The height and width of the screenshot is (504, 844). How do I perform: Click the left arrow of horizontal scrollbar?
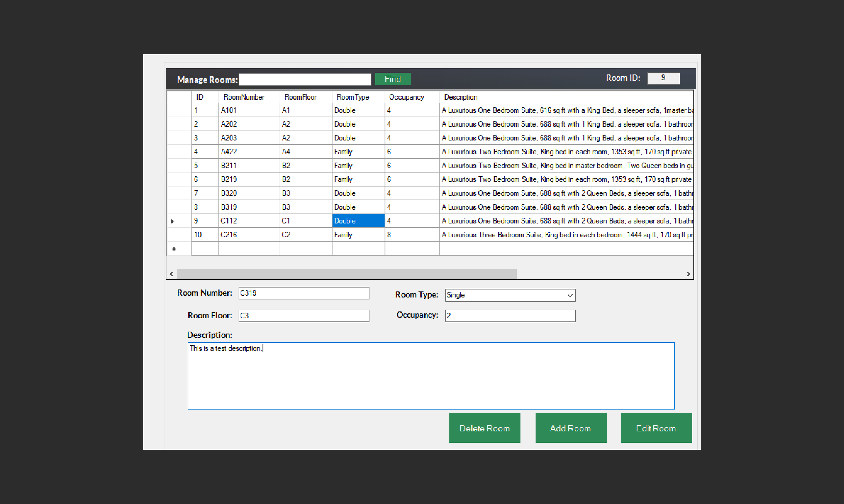pyautogui.click(x=172, y=274)
